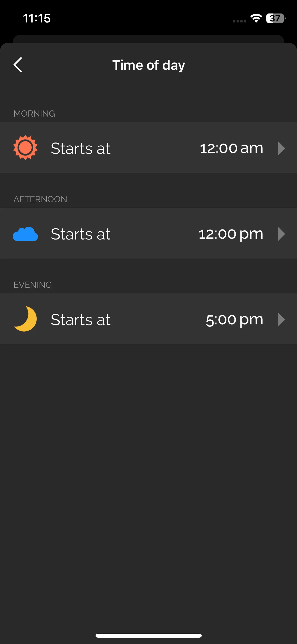Tap the orange sun icon
Screen dimensions: 297x644
[25, 148]
